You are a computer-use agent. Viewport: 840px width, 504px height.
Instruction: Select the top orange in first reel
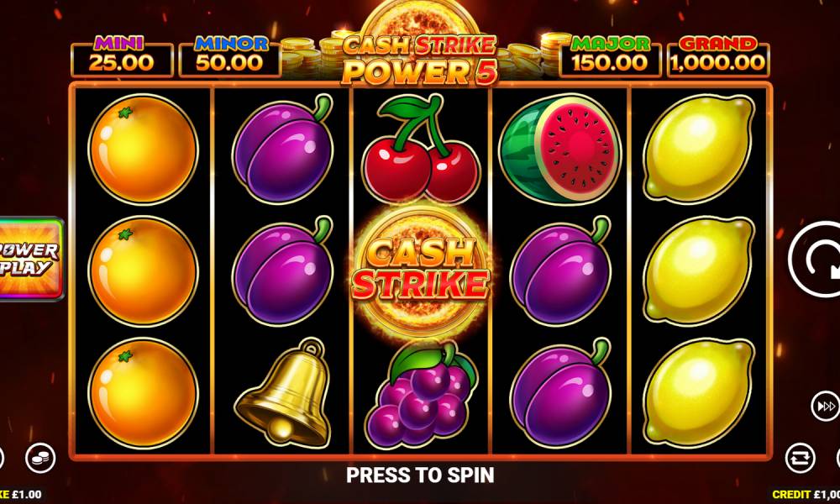pyautogui.click(x=143, y=149)
